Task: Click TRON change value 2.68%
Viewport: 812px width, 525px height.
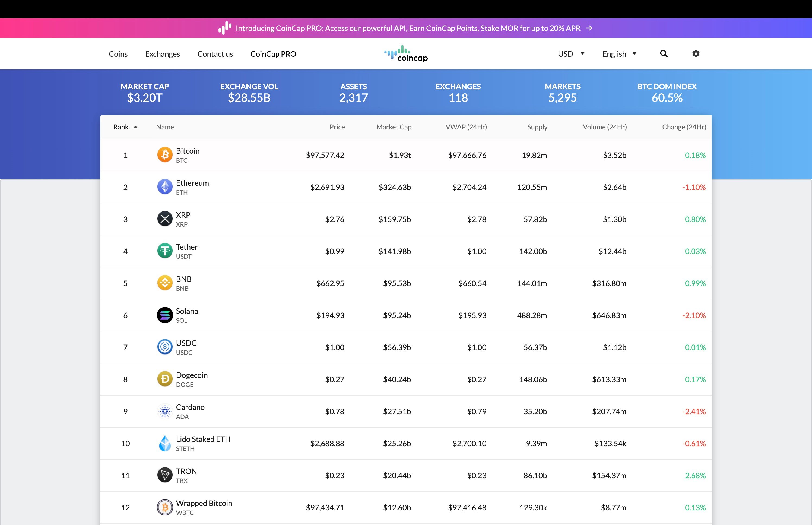Action: [695, 476]
